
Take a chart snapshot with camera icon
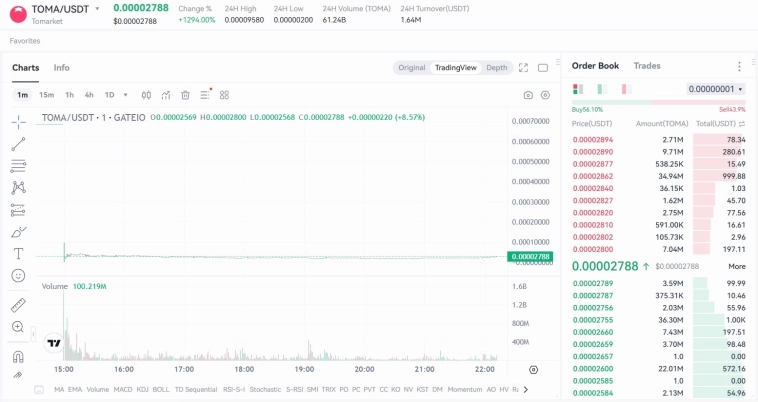tap(528, 95)
